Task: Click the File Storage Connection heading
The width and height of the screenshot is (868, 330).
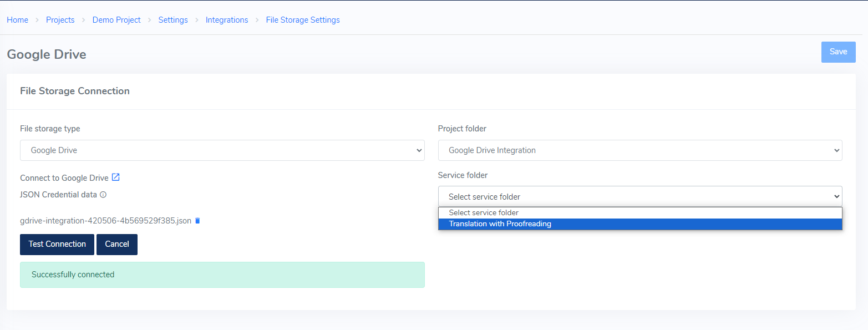Action: (x=75, y=91)
